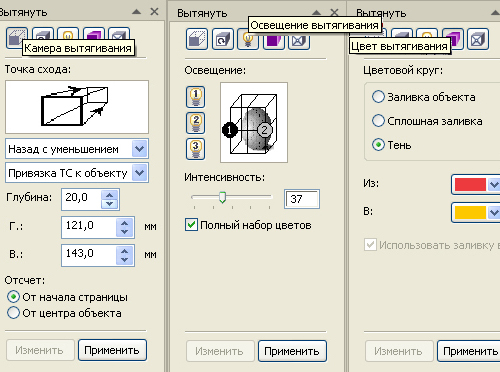Click Изменить button in right color panel
Image resolution: width=500 pixels, height=372 pixels.
pos(399,351)
